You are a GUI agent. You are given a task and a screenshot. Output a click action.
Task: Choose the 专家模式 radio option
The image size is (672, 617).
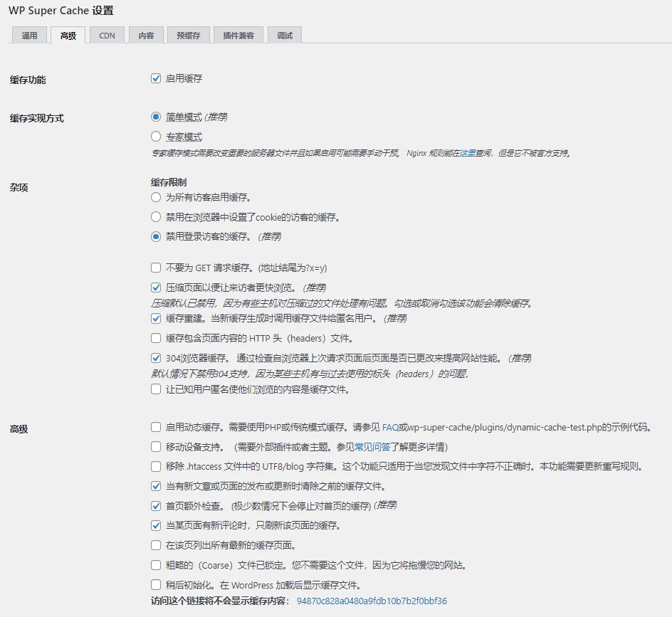[156, 137]
